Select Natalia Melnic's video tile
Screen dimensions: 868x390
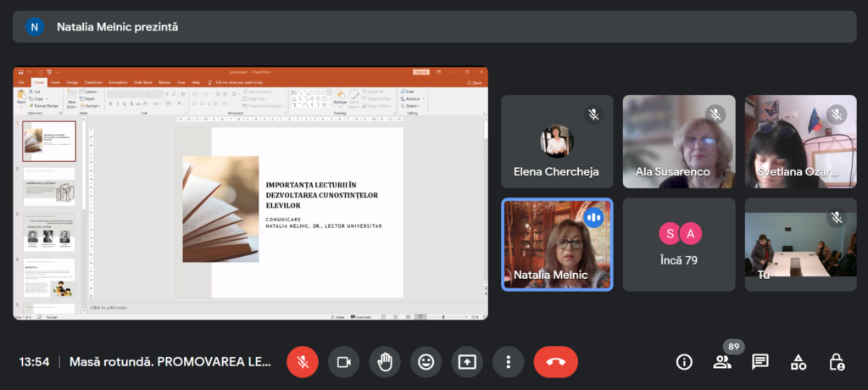pyautogui.click(x=557, y=245)
